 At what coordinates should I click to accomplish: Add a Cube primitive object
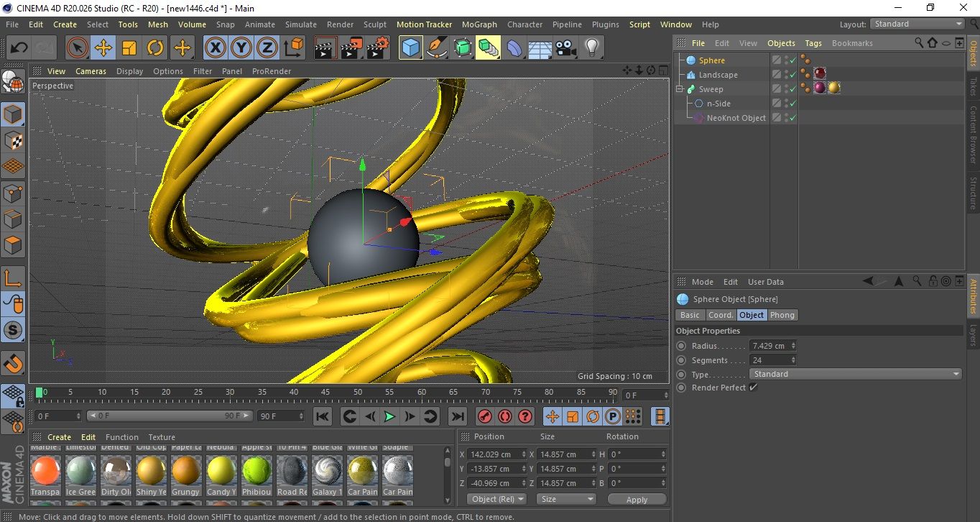click(x=411, y=48)
